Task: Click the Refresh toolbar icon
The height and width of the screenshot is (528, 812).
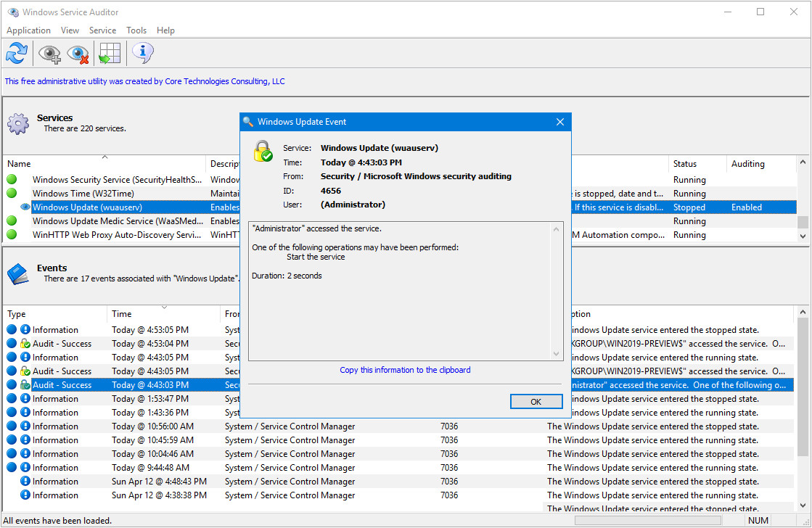Action: pos(17,53)
